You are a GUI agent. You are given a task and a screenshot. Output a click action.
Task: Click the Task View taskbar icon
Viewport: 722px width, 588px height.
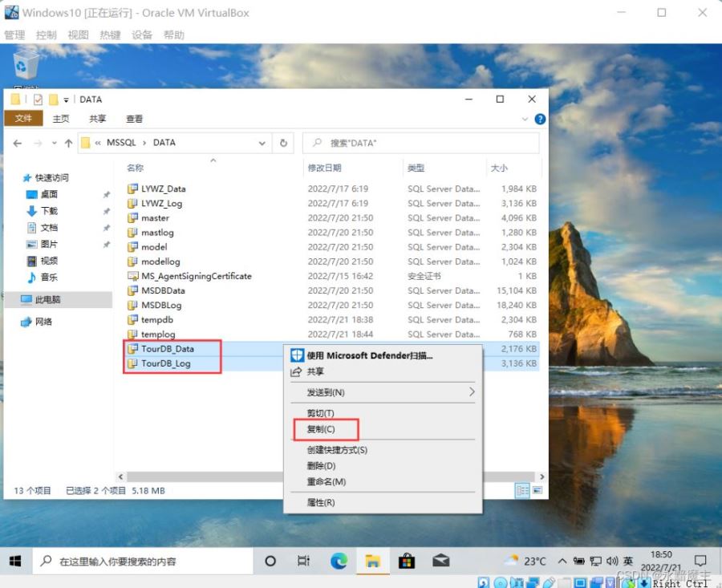pos(304,561)
